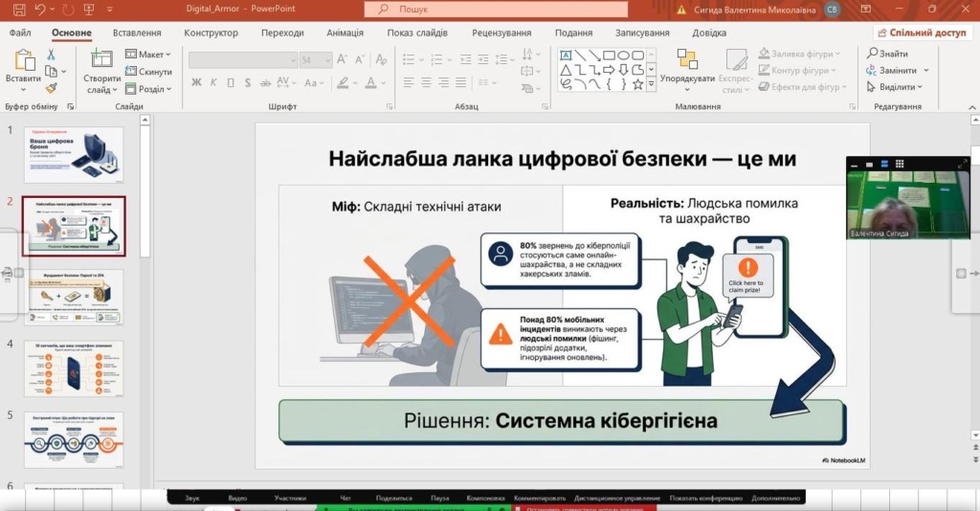Toggle bold Ж formatting
This screenshot has height=511, width=980.
[x=196, y=82]
